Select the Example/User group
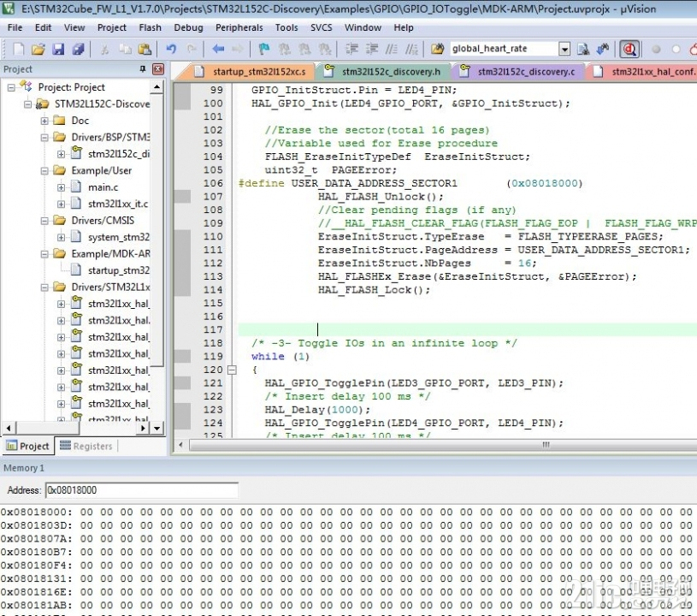Viewport: 697px width, 616px height. click(x=102, y=171)
